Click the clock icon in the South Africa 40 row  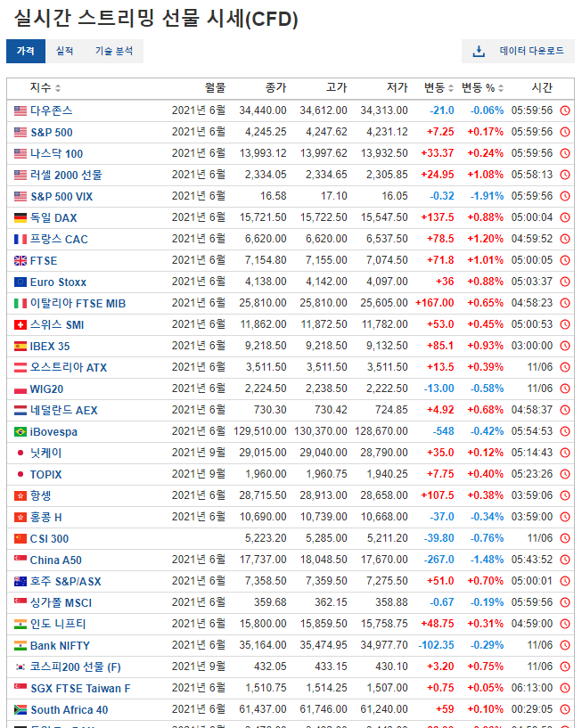(x=565, y=709)
